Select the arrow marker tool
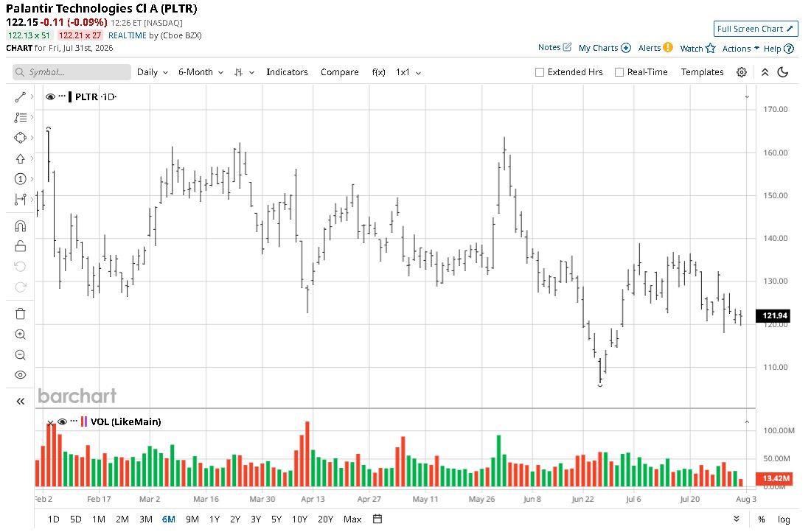The width and height of the screenshot is (811, 532). (x=20, y=158)
